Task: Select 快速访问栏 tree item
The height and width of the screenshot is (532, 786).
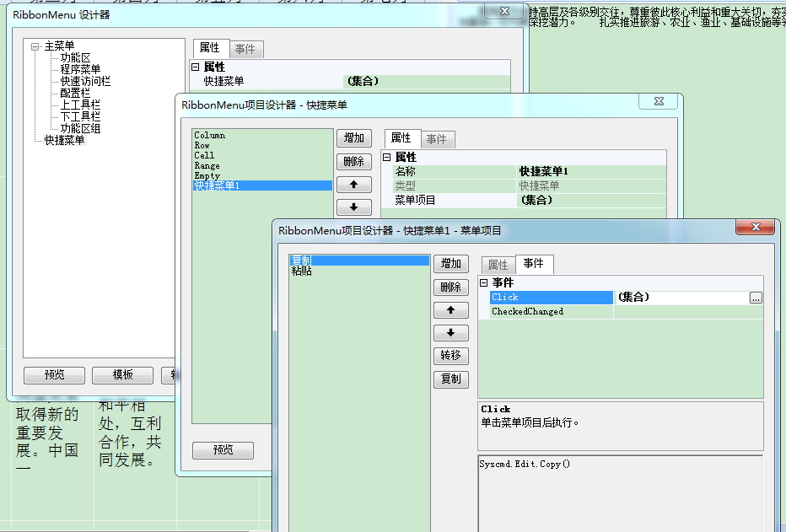Action: [x=85, y=81]
